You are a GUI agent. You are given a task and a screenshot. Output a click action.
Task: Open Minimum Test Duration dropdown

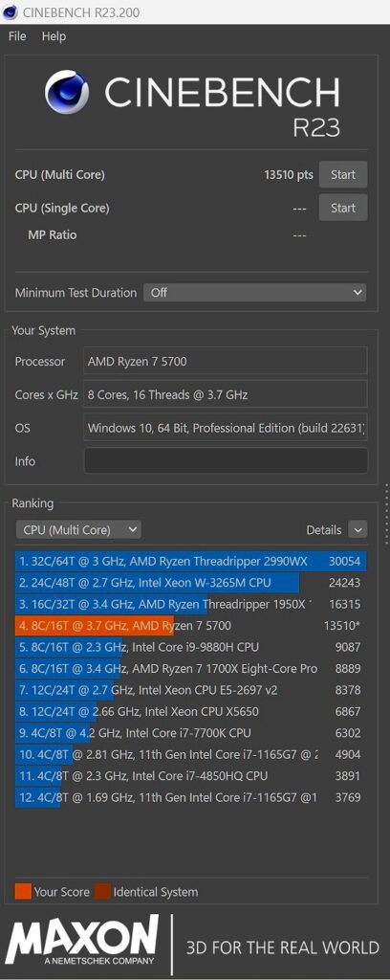254,292
